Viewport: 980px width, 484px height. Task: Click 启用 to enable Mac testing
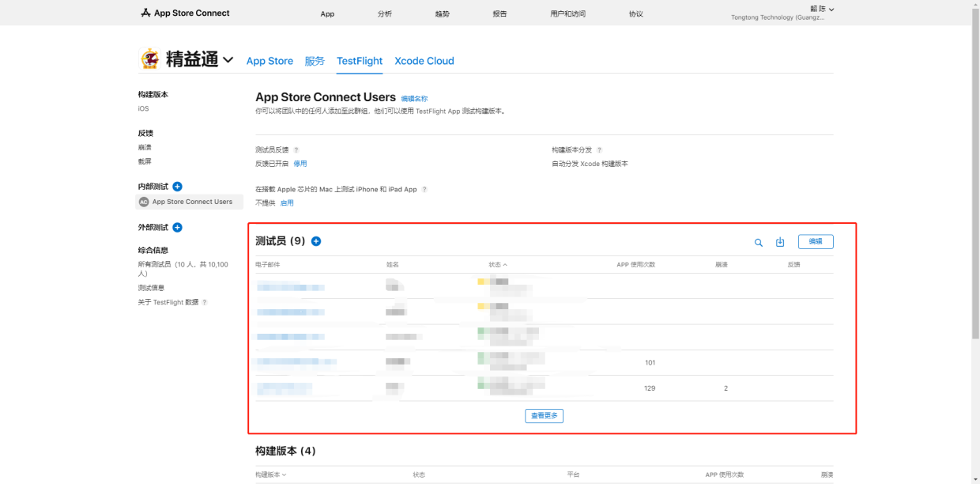[x=287, y=203]
